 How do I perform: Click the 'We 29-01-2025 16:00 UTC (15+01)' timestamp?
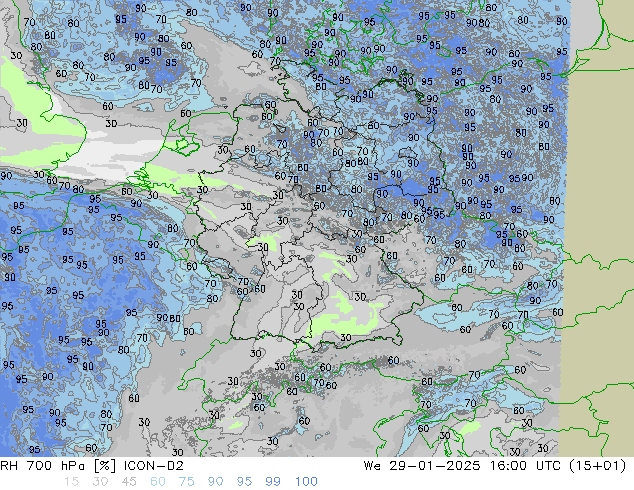point(495,466)
